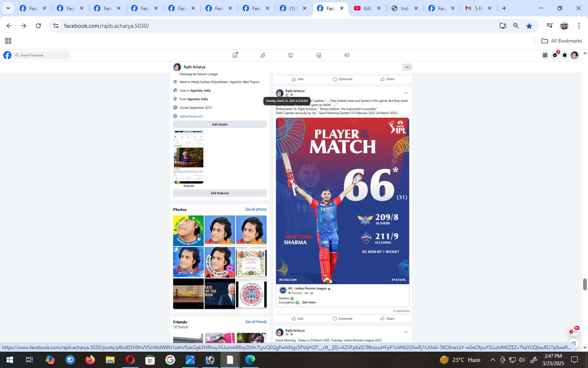The width and height of the screenshot is (588, 368).
Task: Go forward in Chrome browser
Action: [x=24, y=26]
